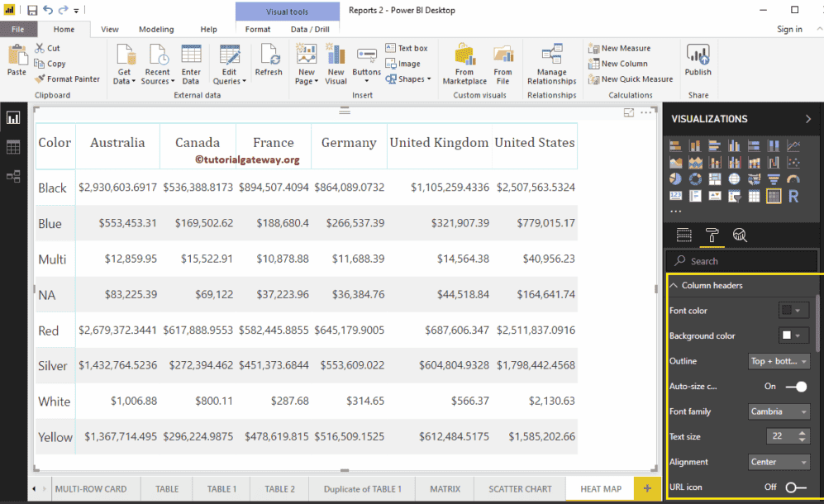Open the Format pane paint roller icon

(x=712, y=235)
